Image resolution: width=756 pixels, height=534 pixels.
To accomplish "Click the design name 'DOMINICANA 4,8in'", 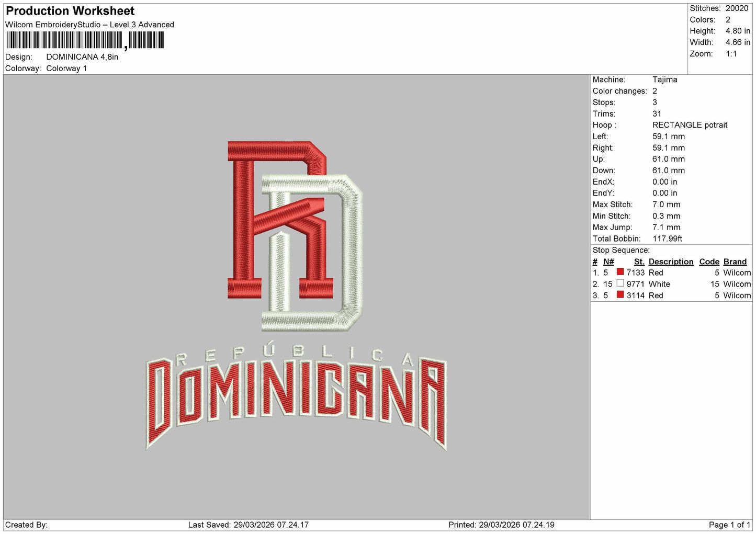I will pyautogui.click(x=82, y=57).
